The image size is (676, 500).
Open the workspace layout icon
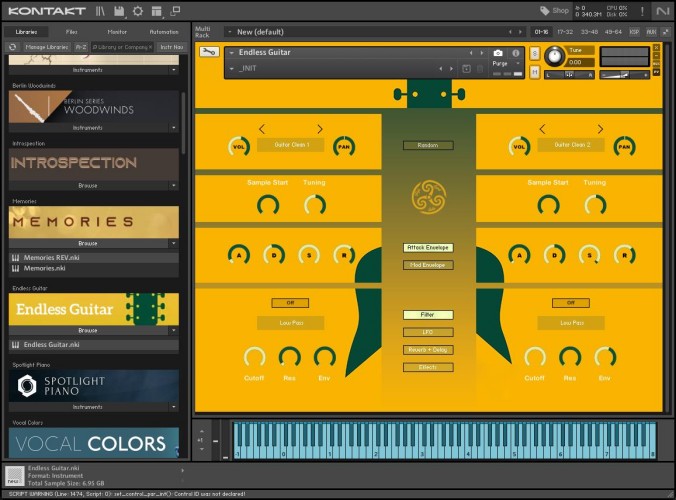(156, 11)
